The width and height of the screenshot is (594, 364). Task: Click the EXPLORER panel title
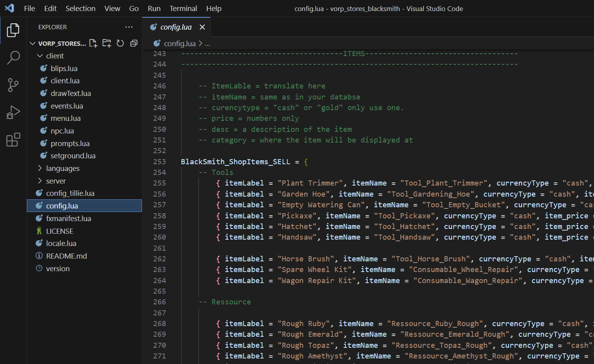(53, 27)
